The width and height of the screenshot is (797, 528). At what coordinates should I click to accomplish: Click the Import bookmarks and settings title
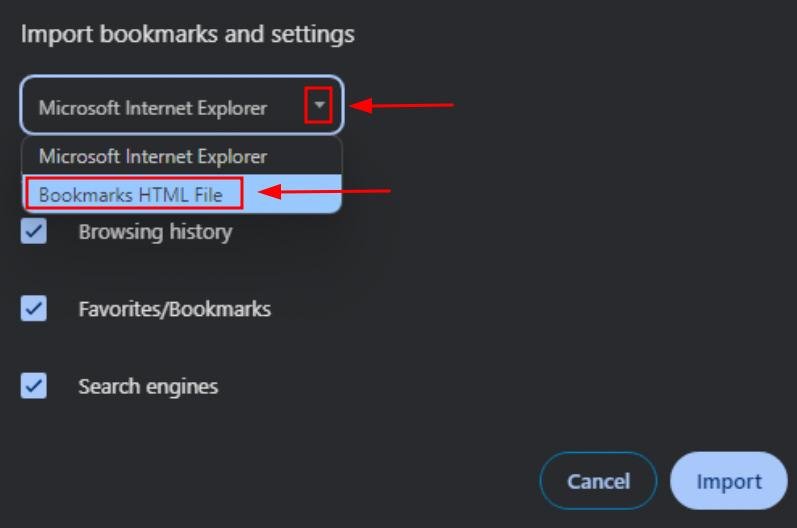[188, 35]
